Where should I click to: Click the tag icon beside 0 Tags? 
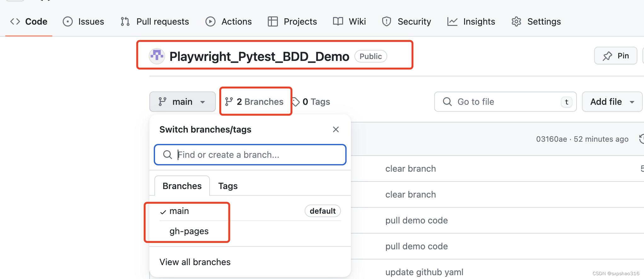tap(296, 102)
